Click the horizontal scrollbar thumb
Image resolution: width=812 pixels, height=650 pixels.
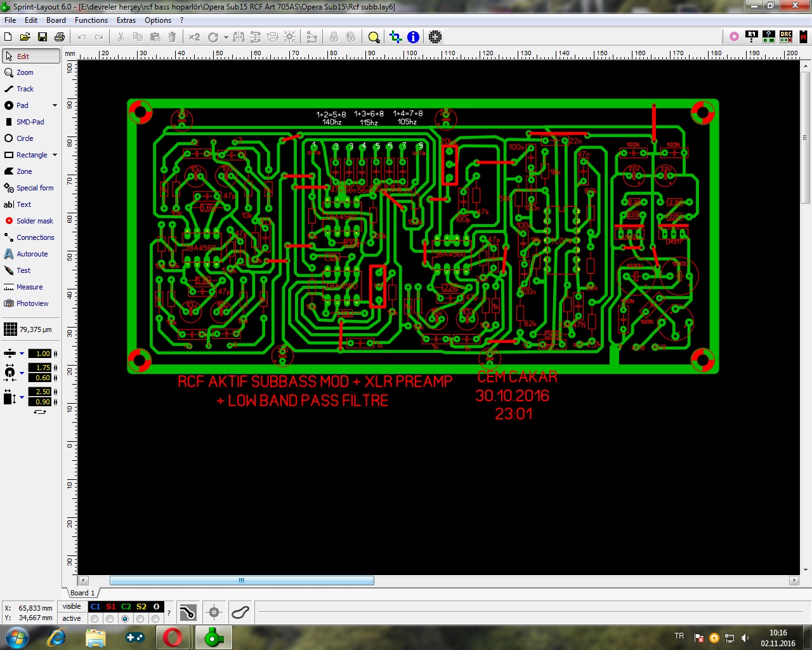(242, 580)
